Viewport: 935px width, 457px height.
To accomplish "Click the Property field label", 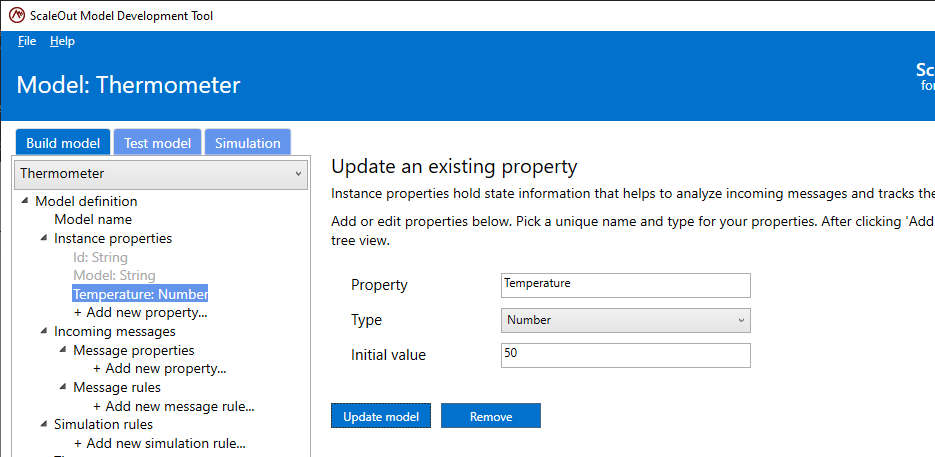I will (x=379, y=285).
